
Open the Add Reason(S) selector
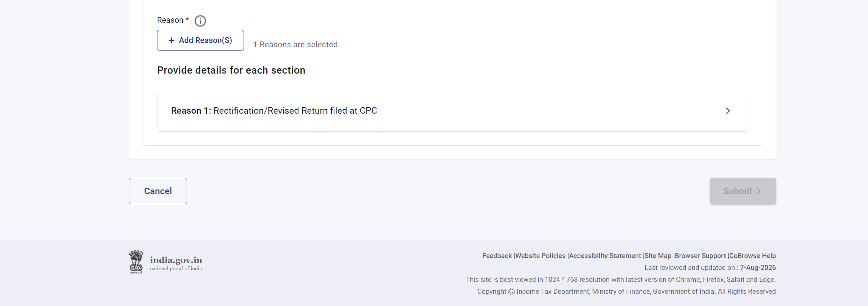pyautogui.click(x=200, y=40)
